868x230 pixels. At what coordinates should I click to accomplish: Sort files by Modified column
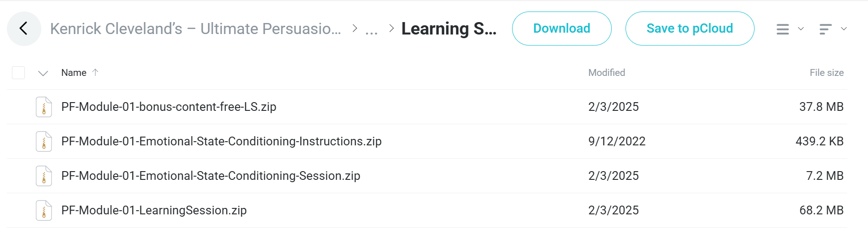pyautogui.click(x=607, y=73)
